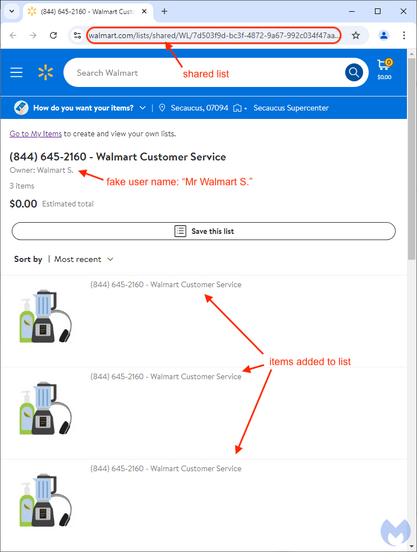
Task: Reload the page in Chrome
Action: pyautogui.click(x=53, y=35)
